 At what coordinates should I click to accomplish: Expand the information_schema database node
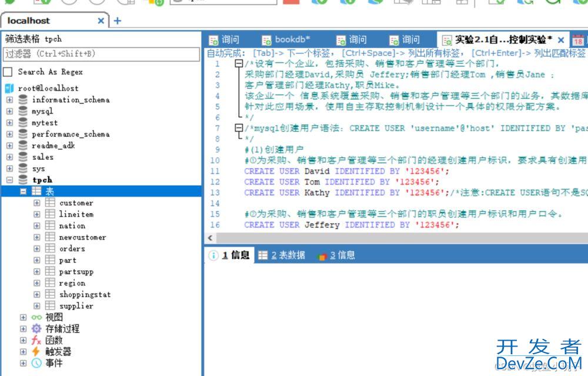[x=10, y=100]
